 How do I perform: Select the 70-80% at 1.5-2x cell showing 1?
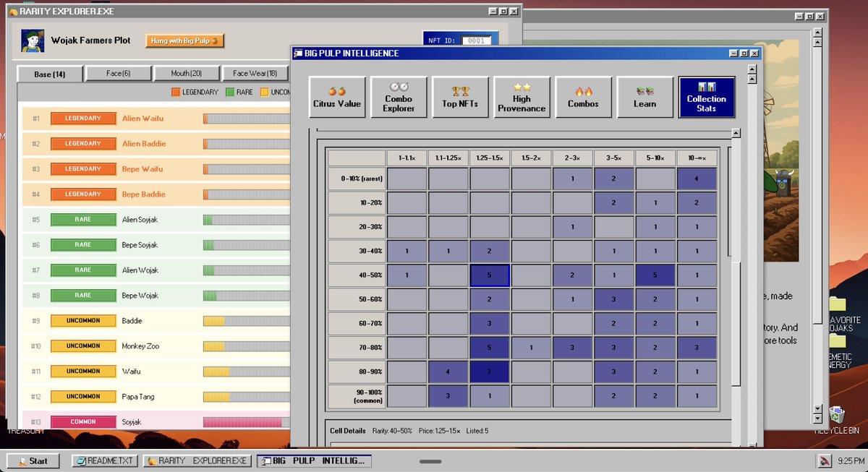pyautogui.click(x=531, y=348)
